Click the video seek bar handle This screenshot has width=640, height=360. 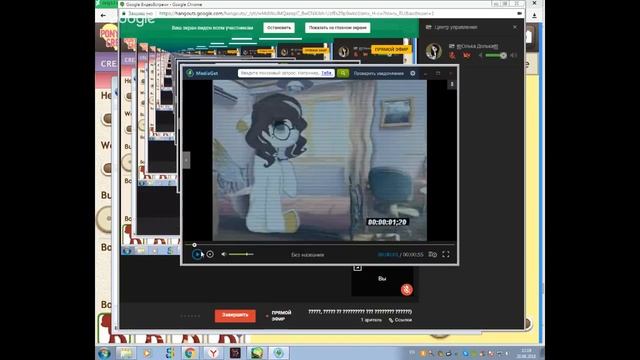[194, 245]
